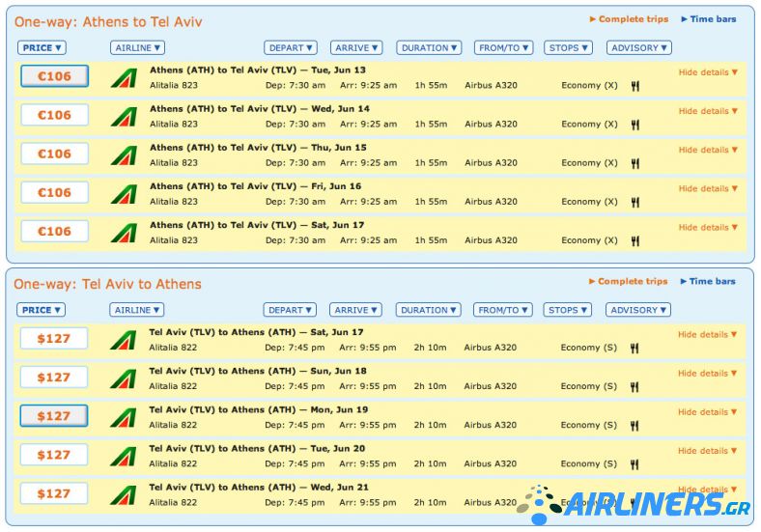This screenshot has height=532, width=761.
Task: Hide details of Sun, Jun 18 flight
Action: 707,374
